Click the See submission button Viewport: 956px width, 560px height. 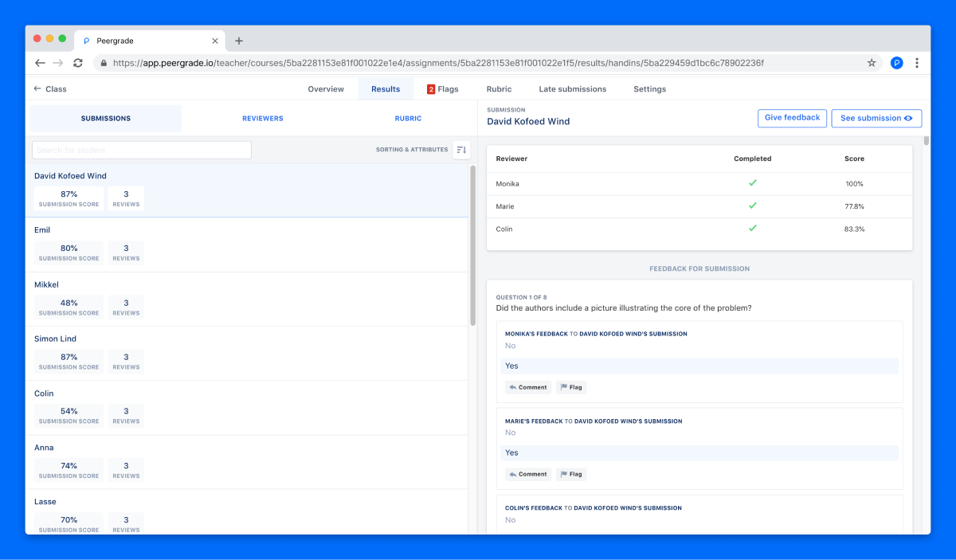[876, 119]
